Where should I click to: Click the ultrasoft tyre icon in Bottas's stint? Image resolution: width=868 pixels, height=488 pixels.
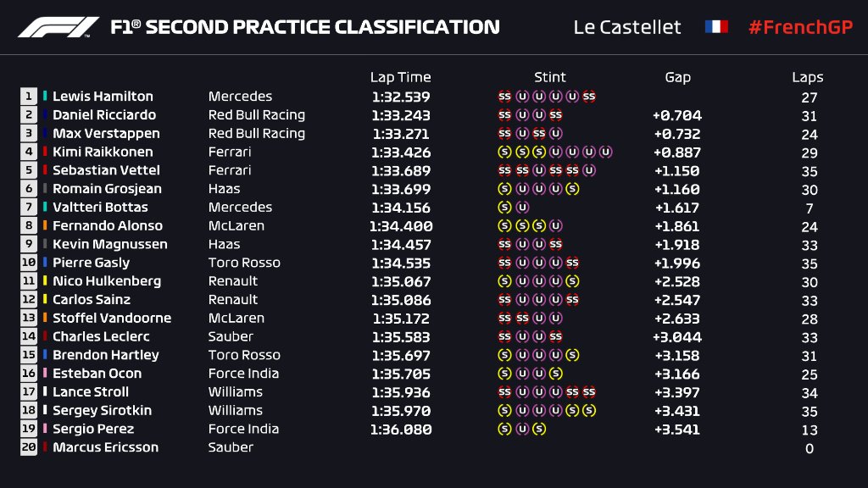coord(522,208)
